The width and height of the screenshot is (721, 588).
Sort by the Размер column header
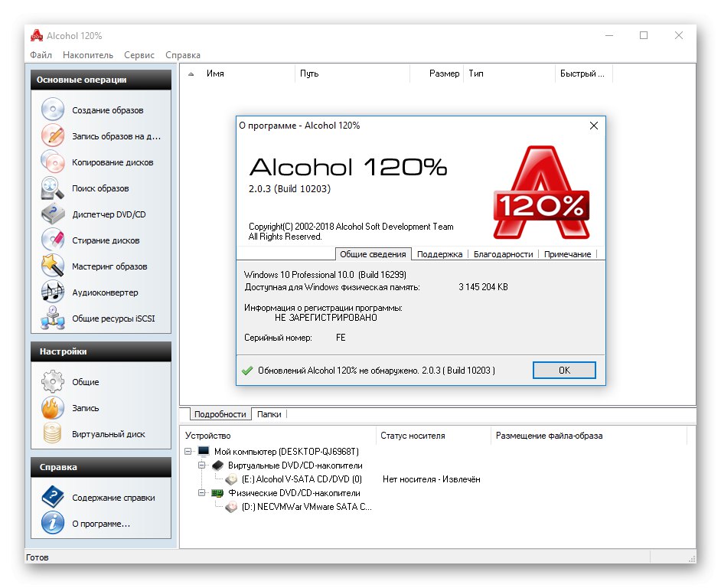[x=436, y=73]
